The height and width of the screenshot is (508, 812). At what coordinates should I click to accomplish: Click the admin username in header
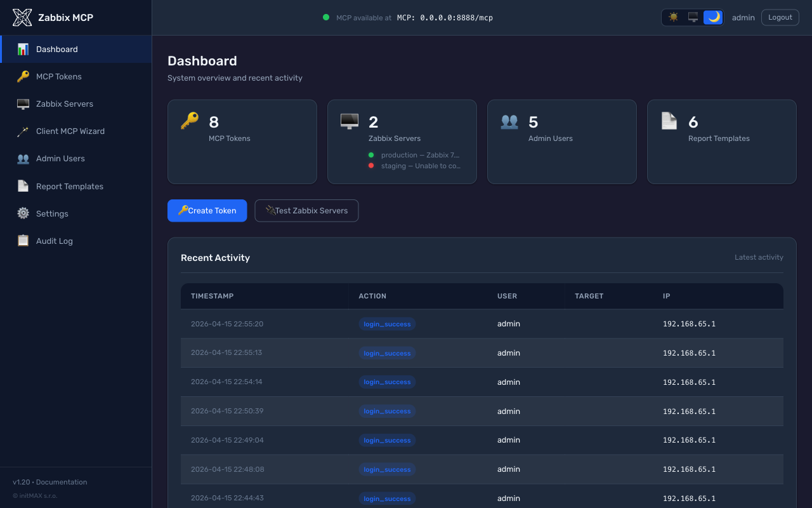(743, 18)
